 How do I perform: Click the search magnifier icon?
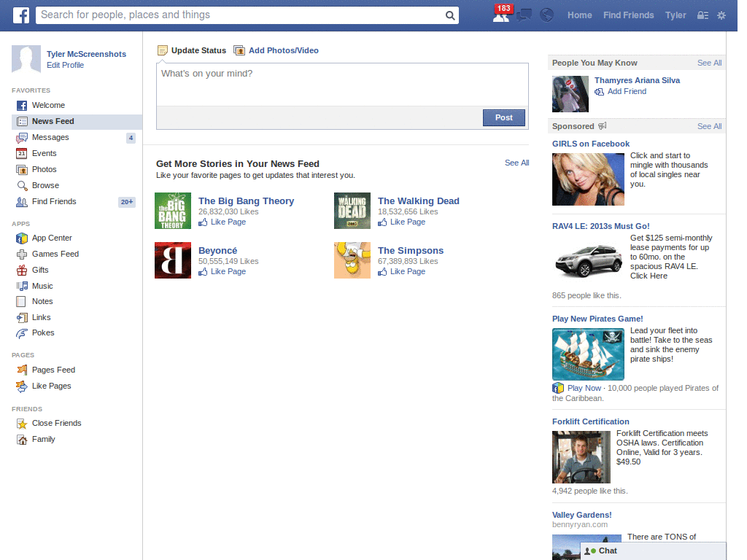(450, 15)
